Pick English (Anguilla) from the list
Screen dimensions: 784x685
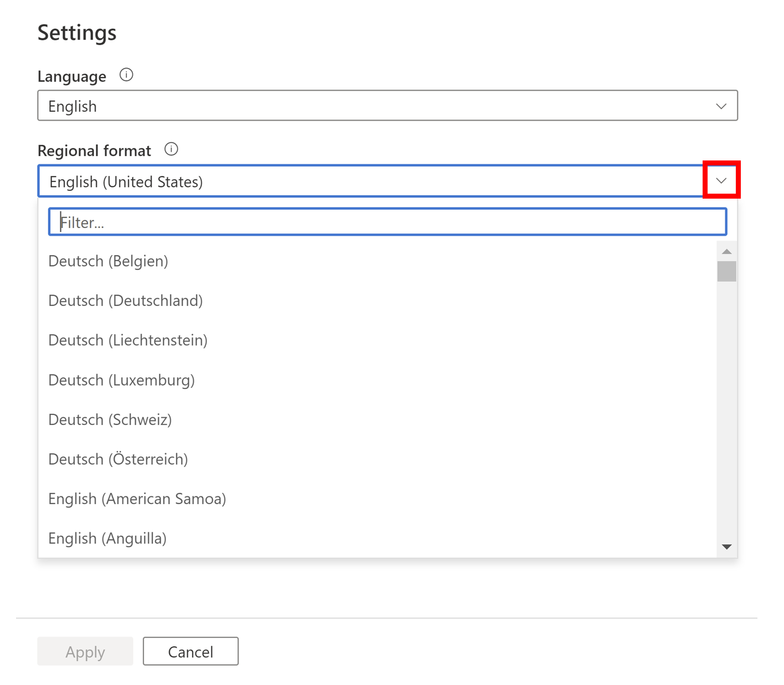(x=107, y=538)
